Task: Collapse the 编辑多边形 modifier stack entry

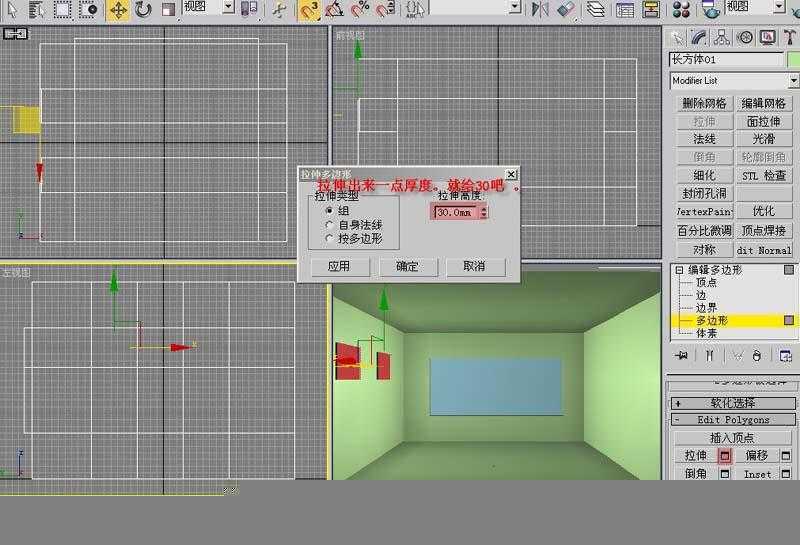Action: 679,270
